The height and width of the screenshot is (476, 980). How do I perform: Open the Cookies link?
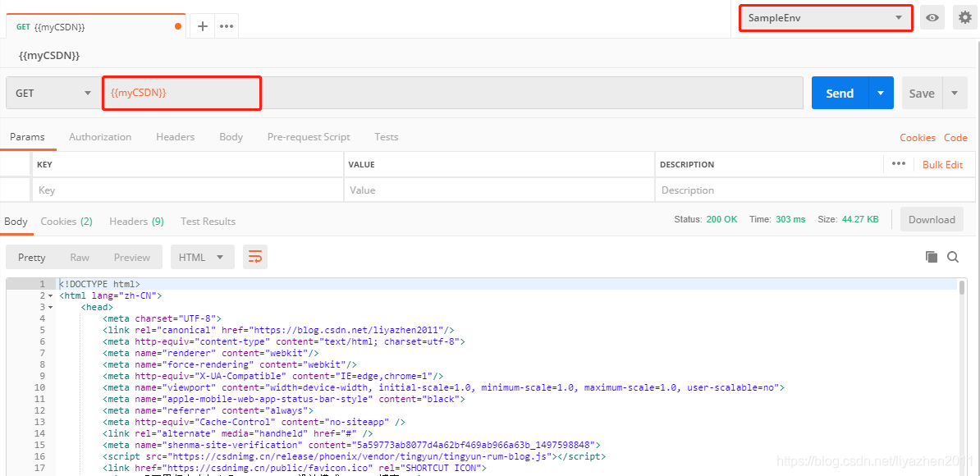(x=918, y=137)
